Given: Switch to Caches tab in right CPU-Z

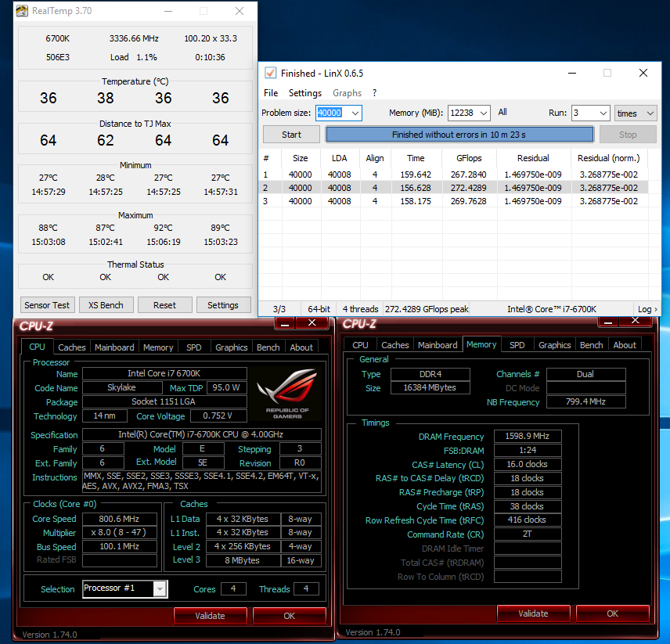Looking at the screenshot, I should (394, 345).
